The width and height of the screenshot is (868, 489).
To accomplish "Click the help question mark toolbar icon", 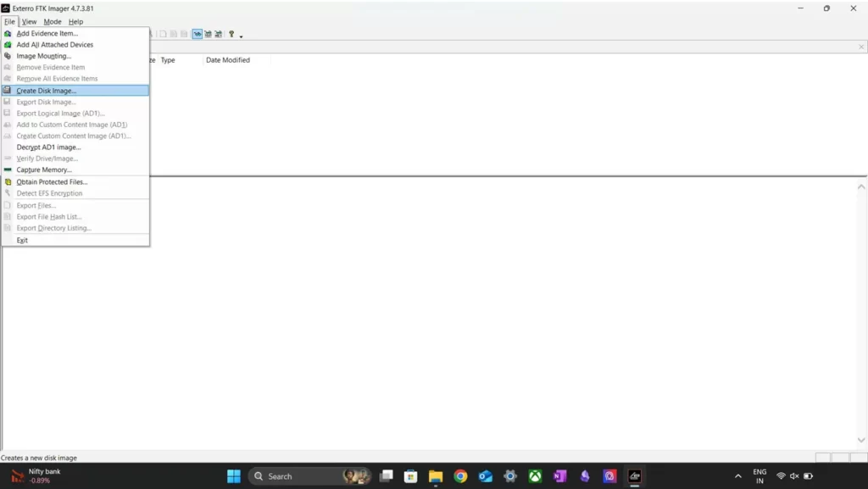I will (231, 34).
